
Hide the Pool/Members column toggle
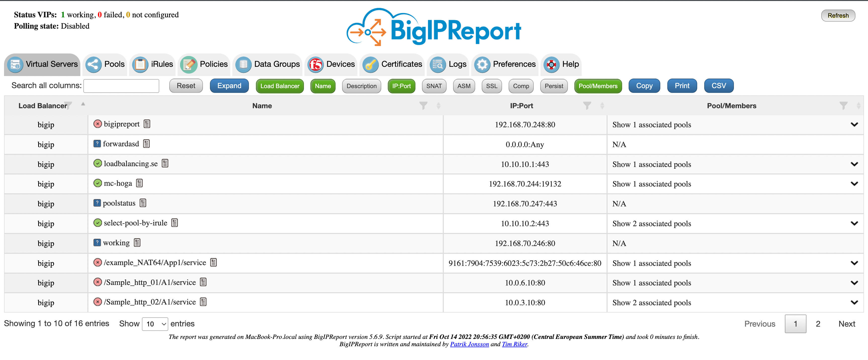pos(598,86)
